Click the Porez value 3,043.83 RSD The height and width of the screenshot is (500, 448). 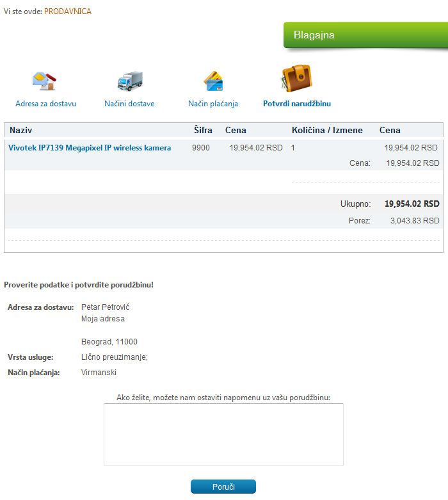pos(415,221)
